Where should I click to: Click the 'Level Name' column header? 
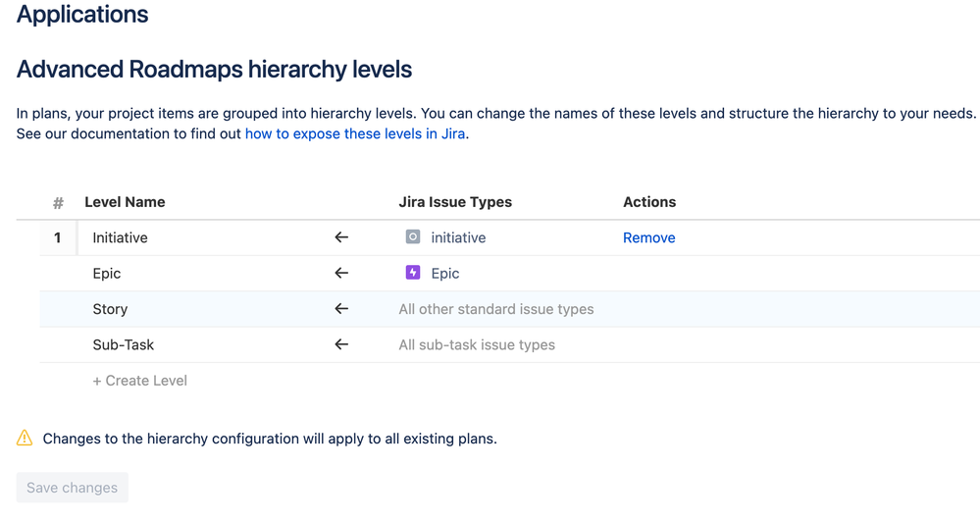tap(125, 202)
